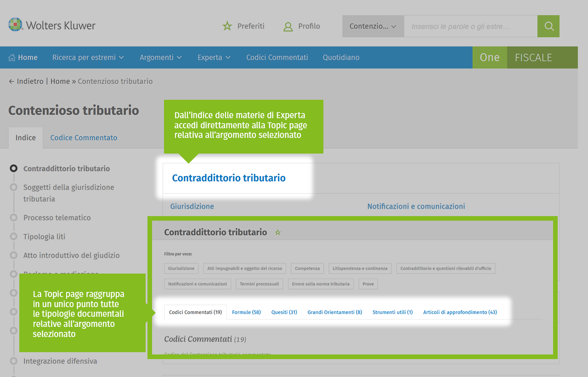Image resolution: width=588 pixels, height=377 pixels.
Task: Filter by Competenza tag
Action: pos(307,268)
